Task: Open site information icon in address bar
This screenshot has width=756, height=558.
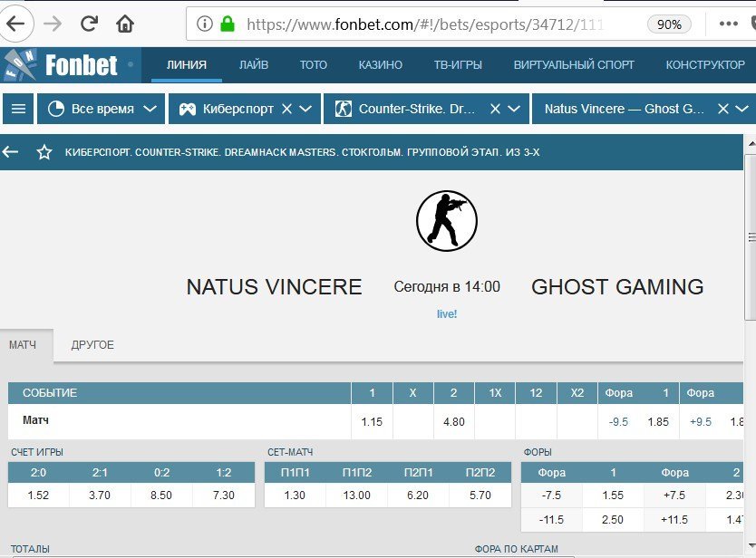Action: (x=205, y=24)
